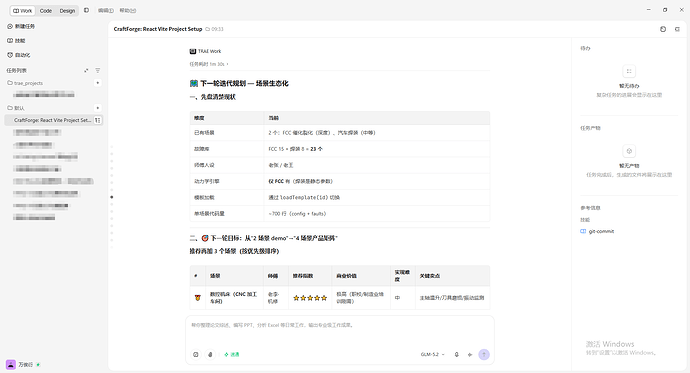Click the new task button in sidebar

(21, 26)
